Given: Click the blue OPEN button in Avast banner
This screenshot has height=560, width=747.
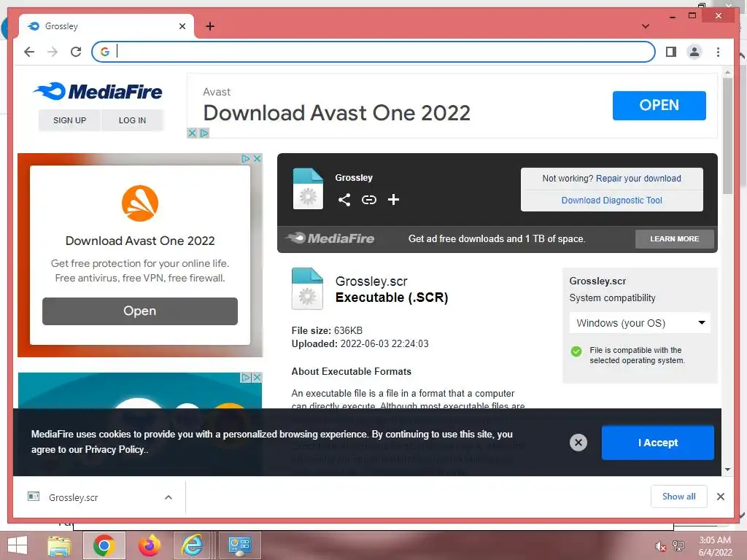Looking at the screenshot, I should [x=659, y=105].
